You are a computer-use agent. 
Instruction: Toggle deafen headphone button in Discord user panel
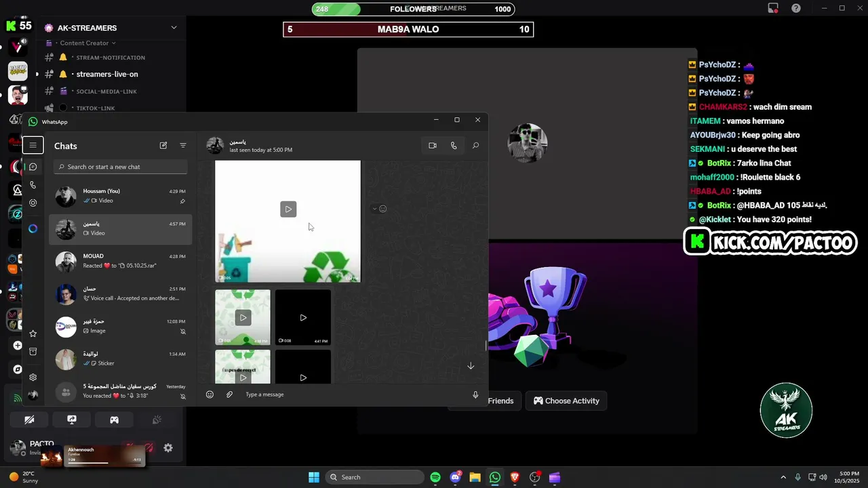click(x=149, y=448)
